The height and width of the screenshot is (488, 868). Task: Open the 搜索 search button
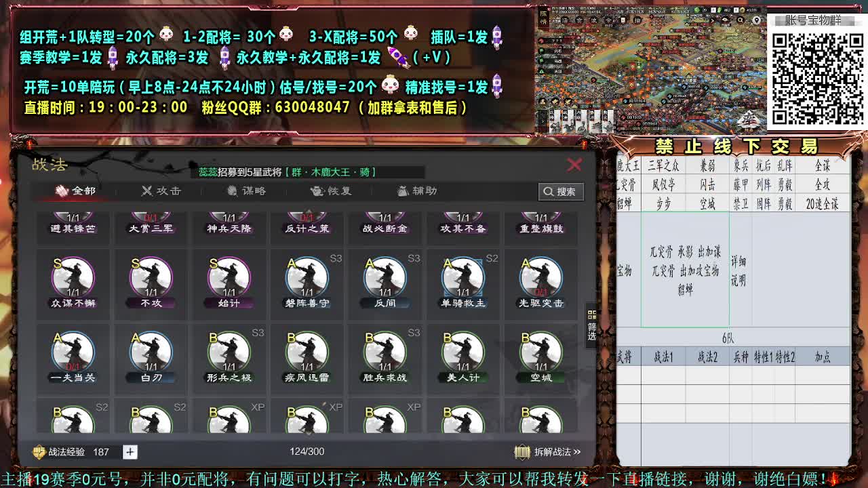click(561, 192)
